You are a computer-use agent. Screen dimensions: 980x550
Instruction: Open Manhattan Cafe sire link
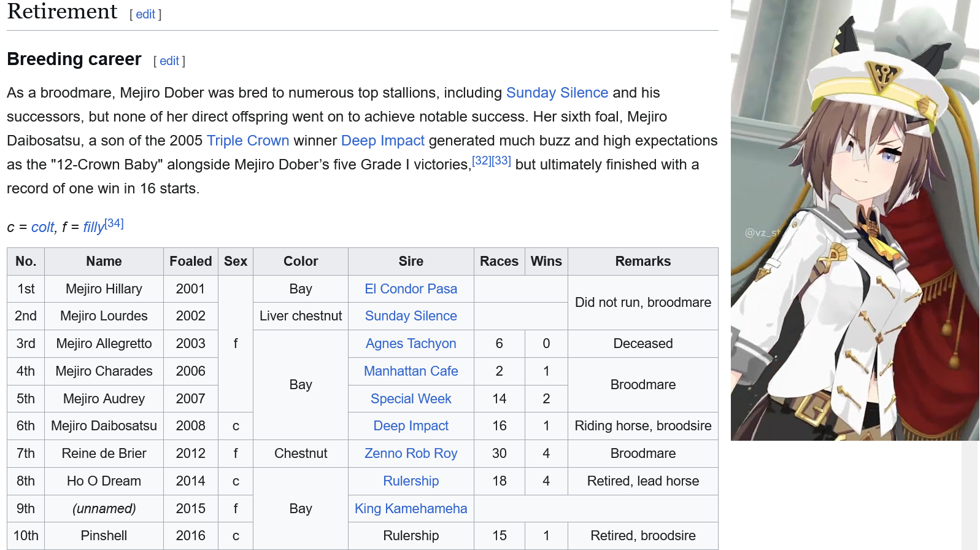click(411, 371)
